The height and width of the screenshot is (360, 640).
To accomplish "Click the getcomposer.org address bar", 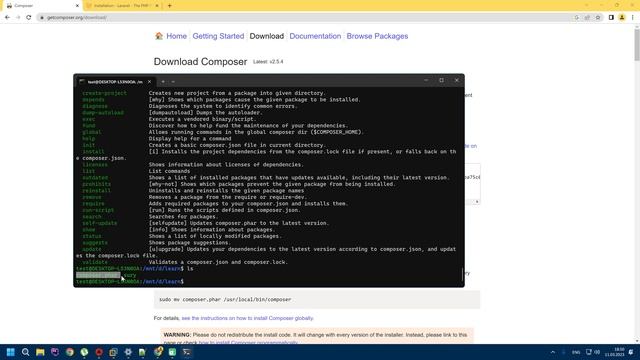I will click(306, 18).
